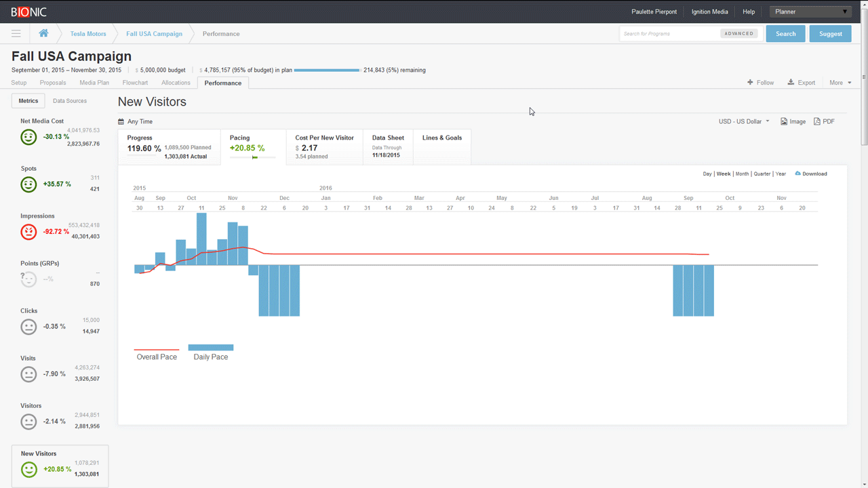Click the Search for Programs input field
The width and height of the screenshot is (868, 488).
point(668,33)
